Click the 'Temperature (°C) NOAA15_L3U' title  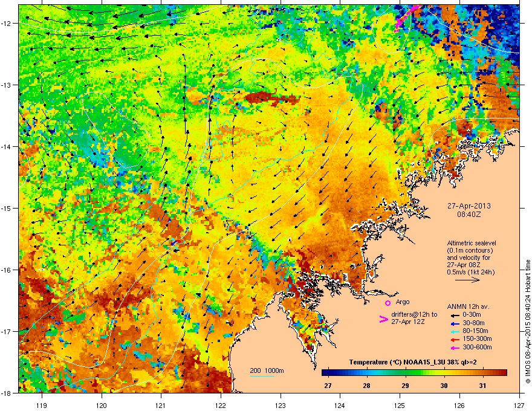(396, 362)
